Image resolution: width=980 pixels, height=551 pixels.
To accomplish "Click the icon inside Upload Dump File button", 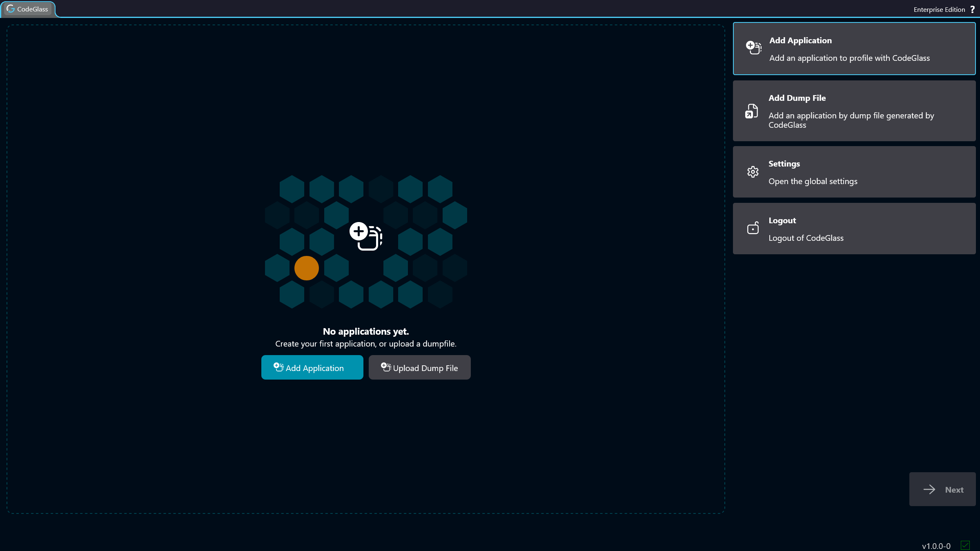I will coord(386,367).
